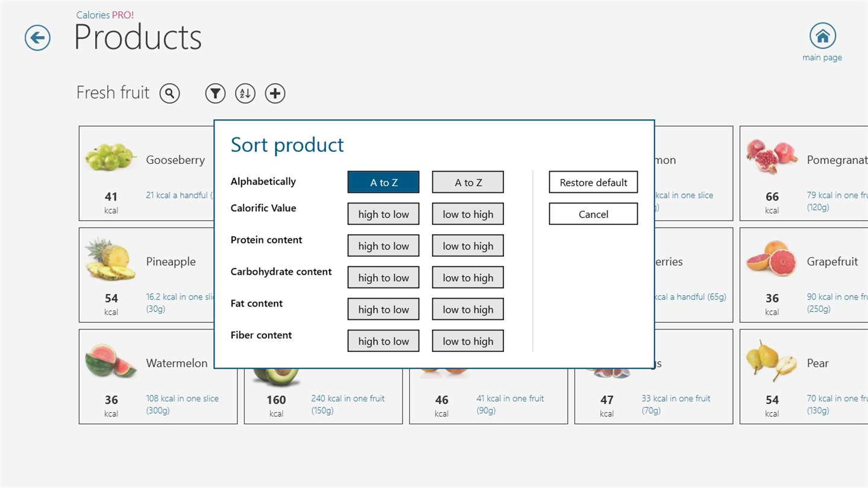Viewport: 868px width, 488px height.
Task: Sort Carbohydrate content high to low
Action: click(383, 278)
